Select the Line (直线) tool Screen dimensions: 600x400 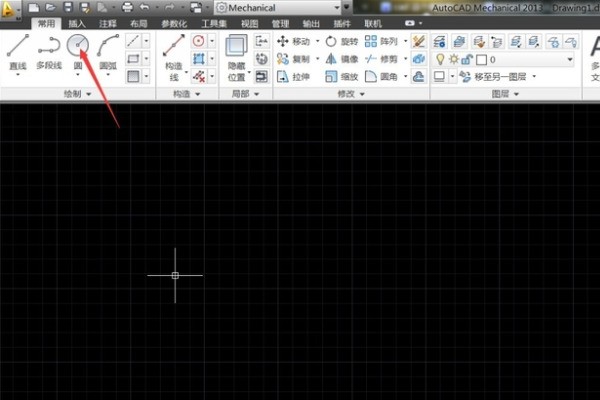pyautogui.click(x=17, y=46)
